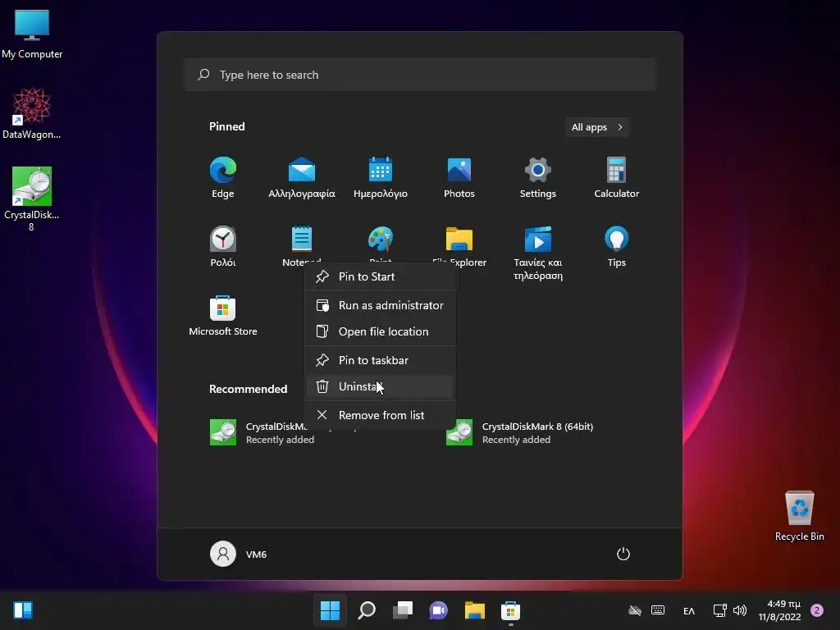Open Task View on taskbar
The height and width of the screenshot is (630, 840).
point(403,610)
